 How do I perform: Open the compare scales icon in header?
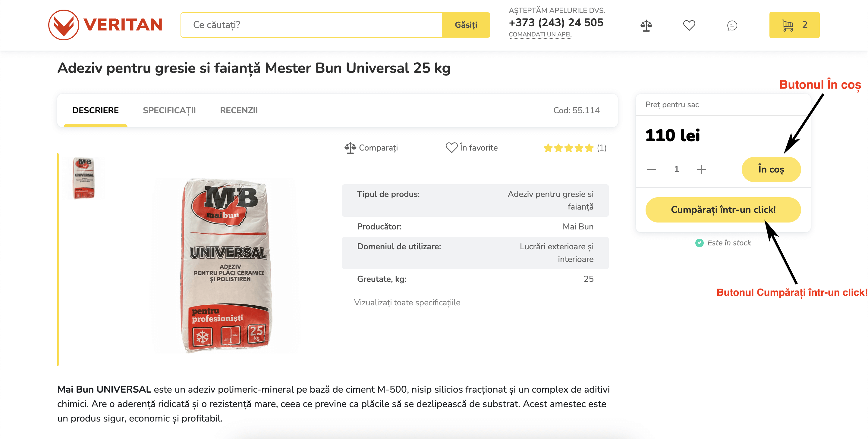[x=646, y=26]
